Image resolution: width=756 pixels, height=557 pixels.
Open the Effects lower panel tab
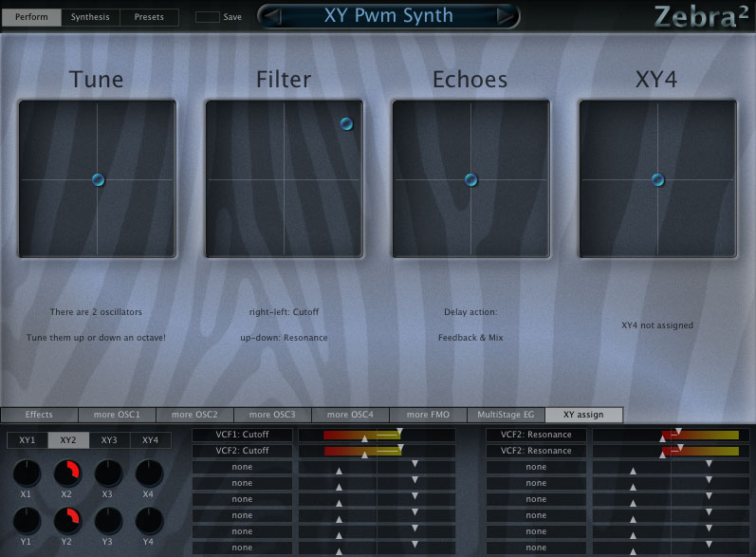[x=39, y=415]
